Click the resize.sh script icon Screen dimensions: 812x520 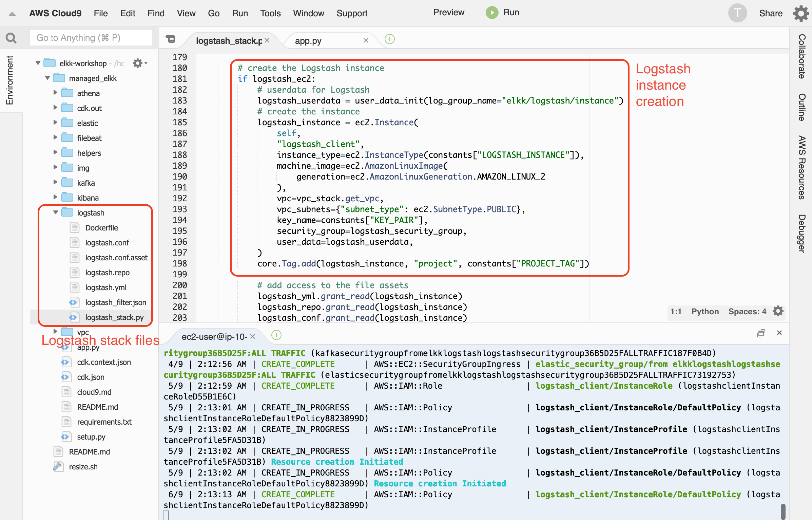pyautogui.click(x=58, y=467)
